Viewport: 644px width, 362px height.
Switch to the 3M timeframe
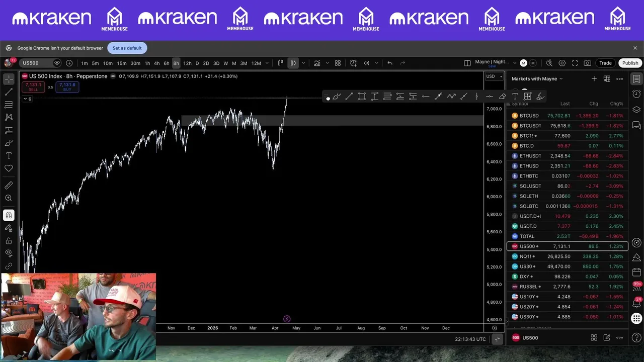[244, 63]
